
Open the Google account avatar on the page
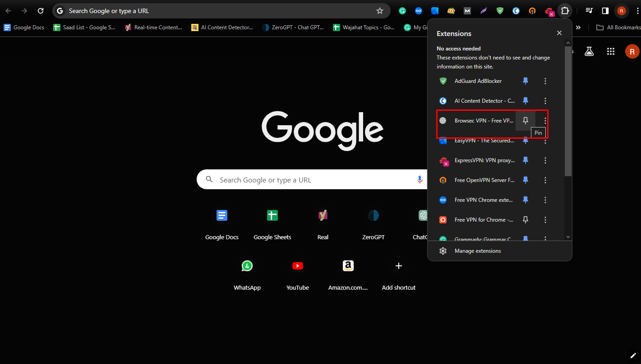pyautogui.click(x=632, y=51)
